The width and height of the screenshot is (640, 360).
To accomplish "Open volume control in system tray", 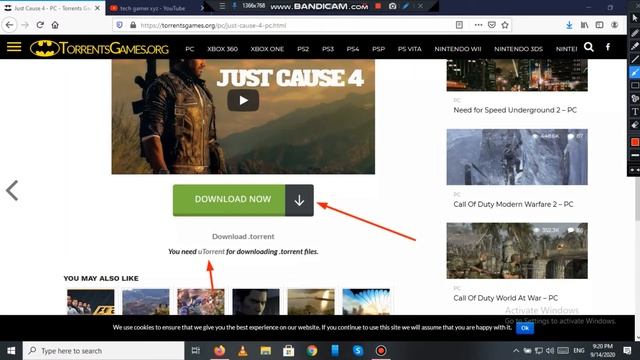I will click(x=550, y=351).
